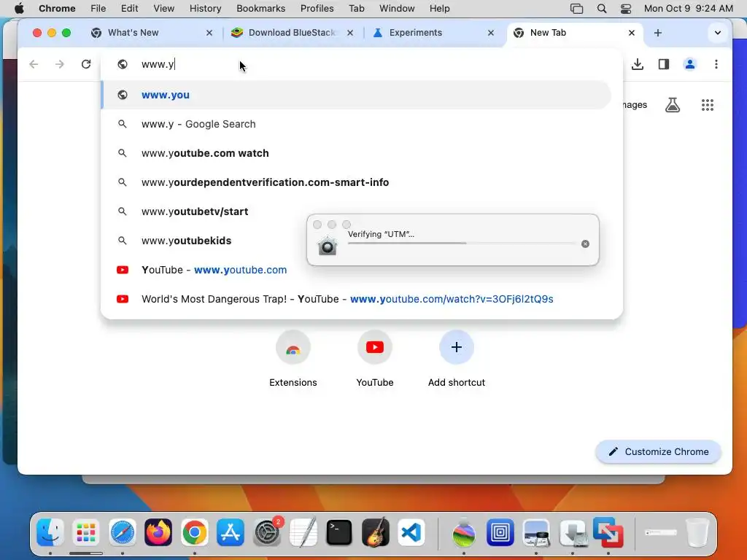The width and height of the screenshot is (747, 560).
Task: Open the Apple menu
Action: pos(19,9)
